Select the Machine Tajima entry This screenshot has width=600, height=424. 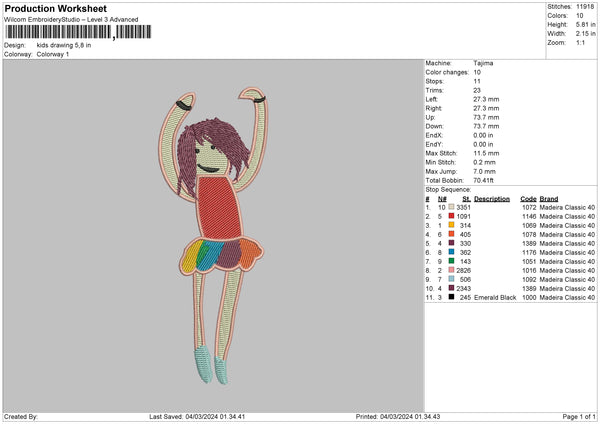tap(483, 62)
